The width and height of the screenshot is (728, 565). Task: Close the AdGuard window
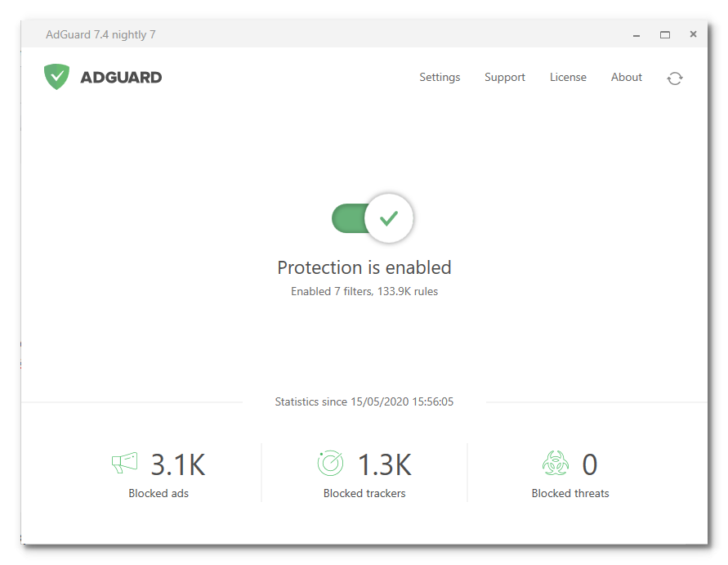[x=693, y=34]
